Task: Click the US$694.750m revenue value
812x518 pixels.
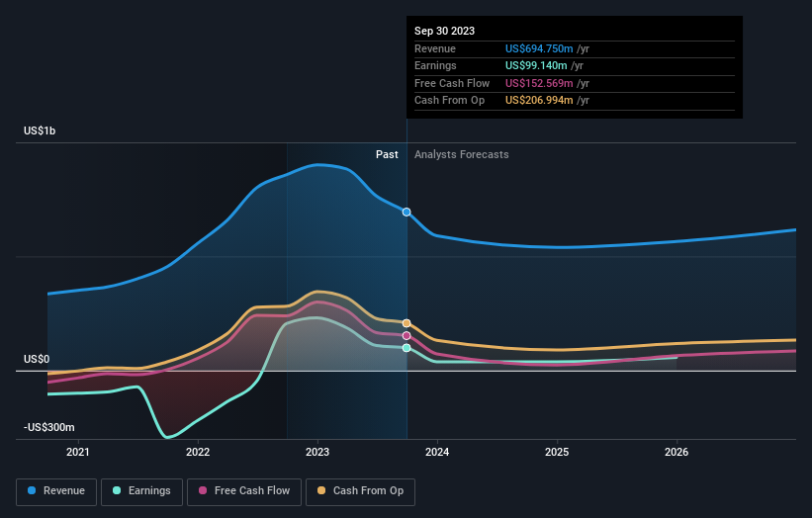Action: 539,48
